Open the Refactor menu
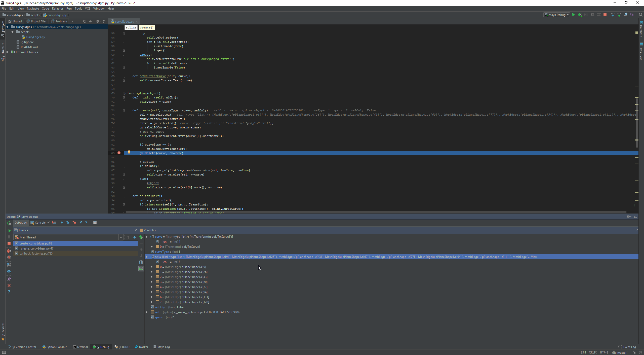The height and width of the screenshot is (355, 644). click(x=57, y=9)
